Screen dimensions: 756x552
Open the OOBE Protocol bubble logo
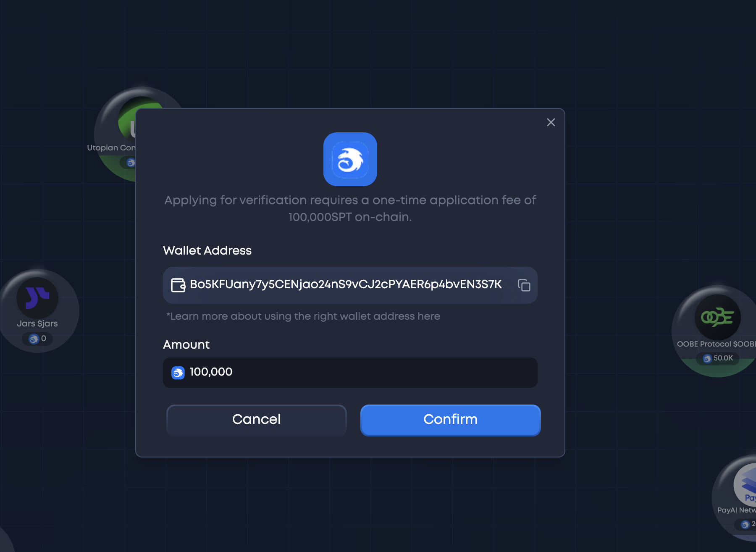pyautogui.click(x=717, y=317)
